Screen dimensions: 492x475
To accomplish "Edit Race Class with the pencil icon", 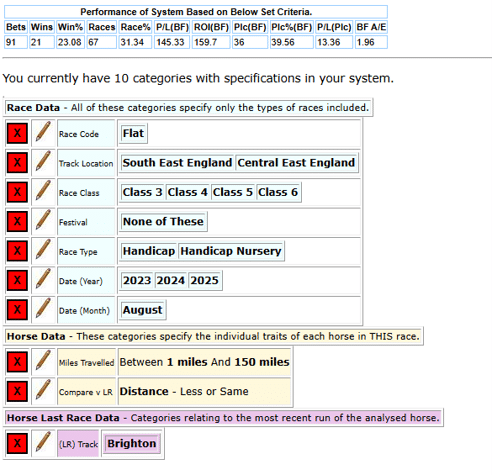I will tap(43, 191).
